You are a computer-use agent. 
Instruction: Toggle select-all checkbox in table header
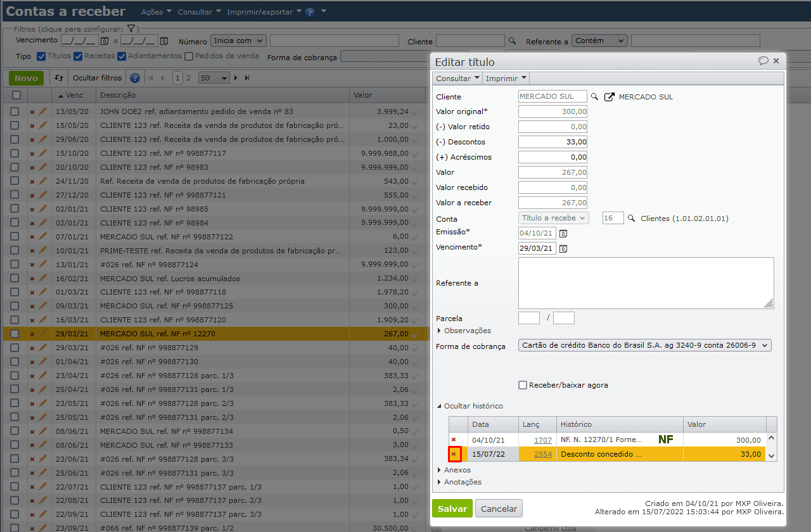[16, 95]
